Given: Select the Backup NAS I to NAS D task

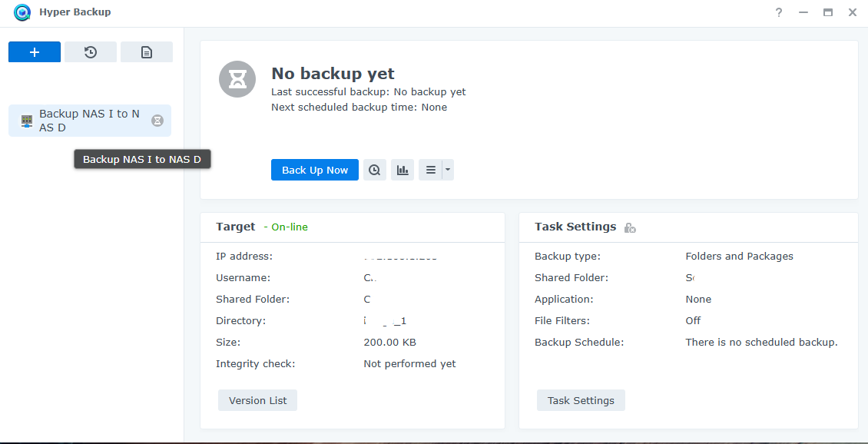Looking at the screenshot, I should [90, 121].
